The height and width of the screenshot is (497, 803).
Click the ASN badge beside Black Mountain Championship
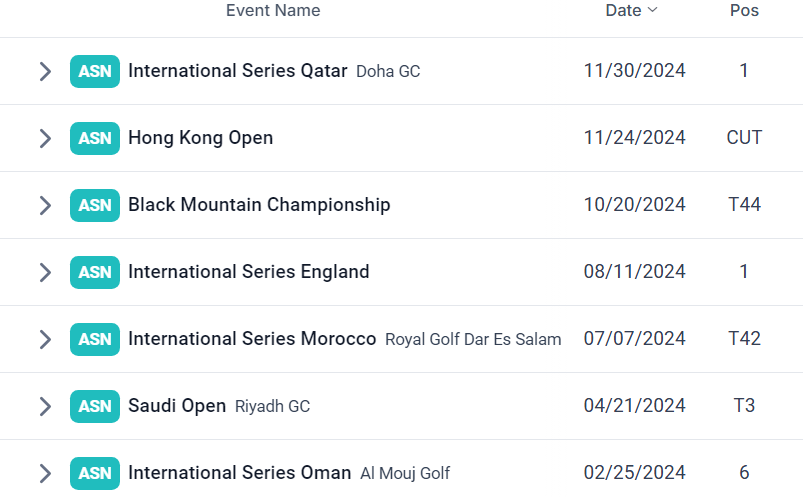click(x=95, y=205)
